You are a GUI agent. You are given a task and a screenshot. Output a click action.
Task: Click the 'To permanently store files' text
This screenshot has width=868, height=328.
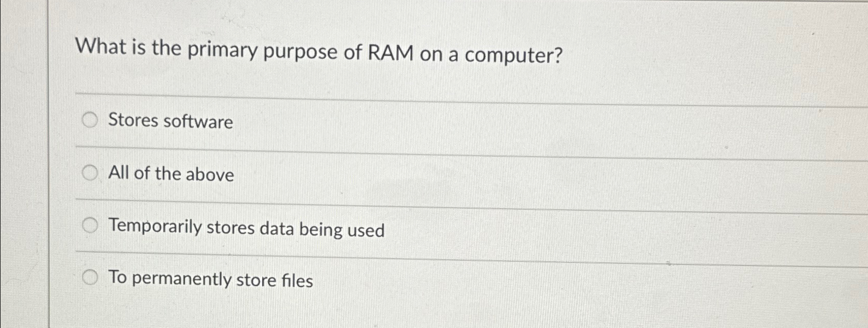[211, 280]
